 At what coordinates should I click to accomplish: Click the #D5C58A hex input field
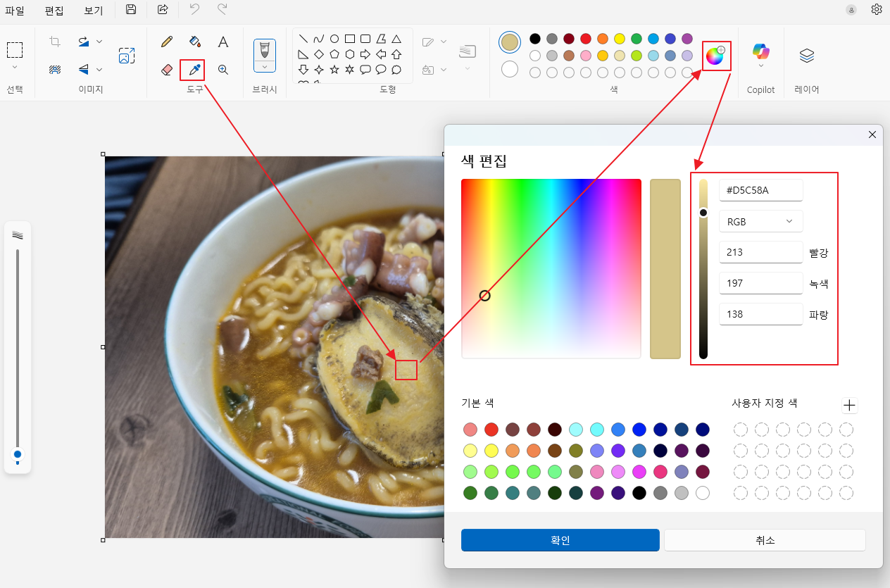760,190
